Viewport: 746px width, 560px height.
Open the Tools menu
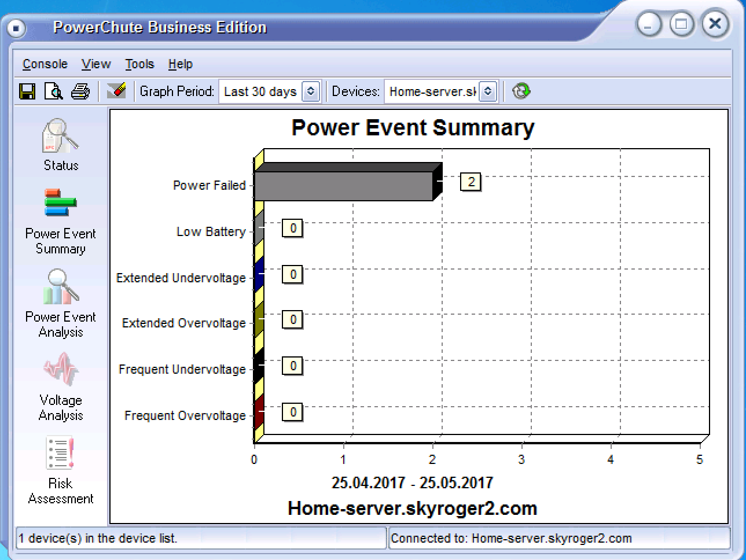pos(139,64)
